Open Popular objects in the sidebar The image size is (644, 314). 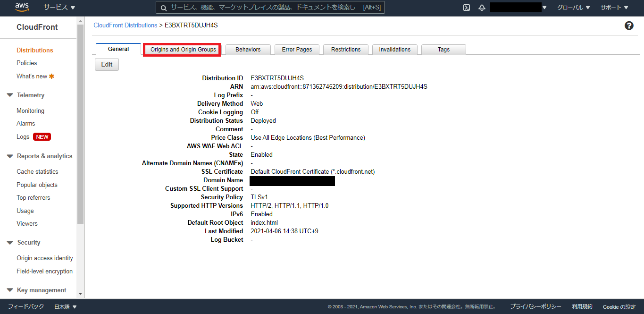pyautogui.click(x=37, y=185)
